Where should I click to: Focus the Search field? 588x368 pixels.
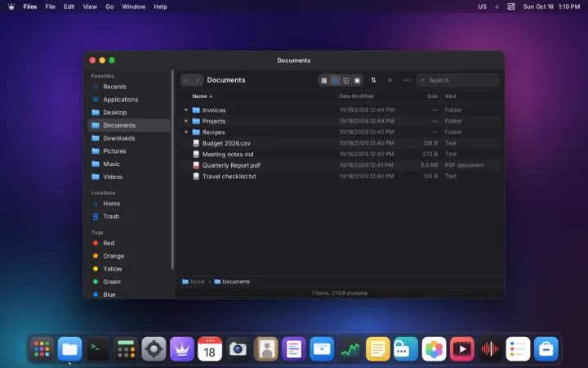458,80
